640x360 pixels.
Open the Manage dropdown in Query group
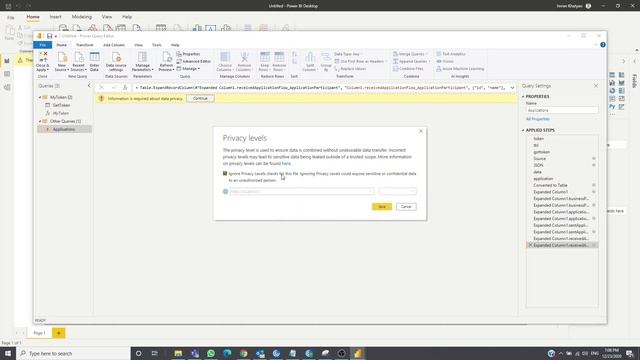point(188,69)
